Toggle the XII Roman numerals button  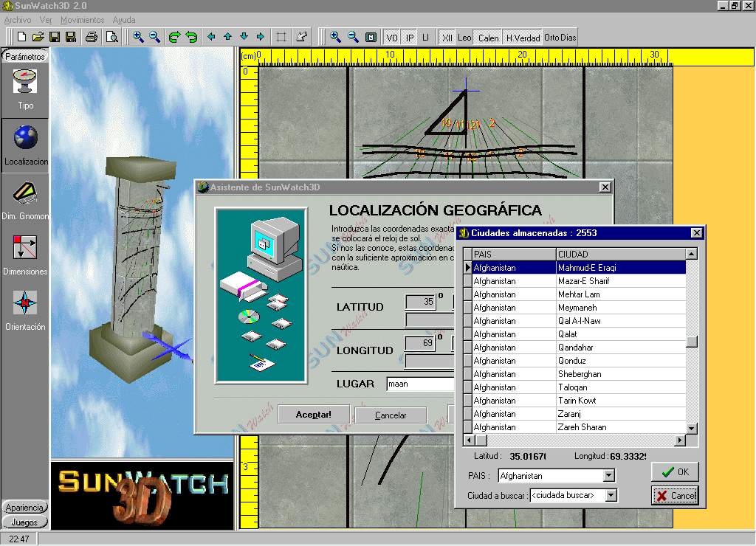pos(447,38)
